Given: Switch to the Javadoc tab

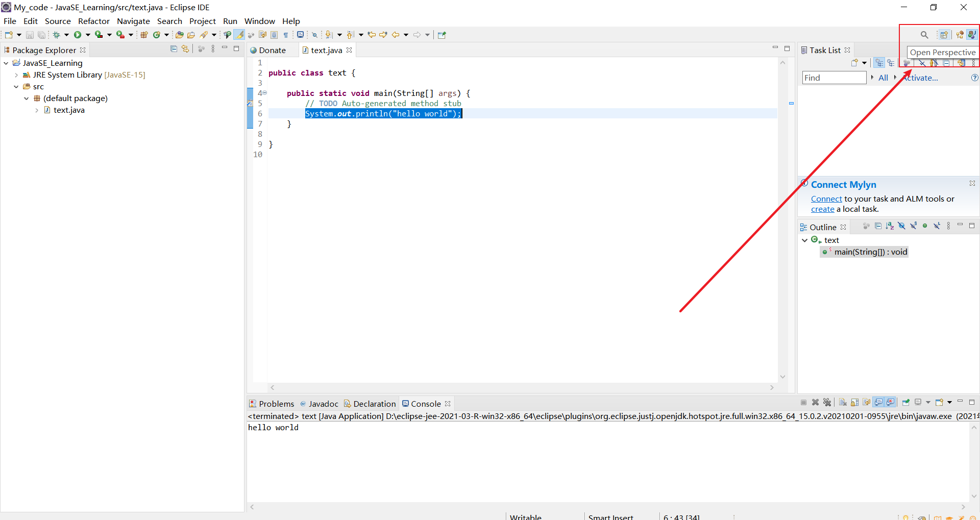Looking at the screenshot, I should pos(319,404).
